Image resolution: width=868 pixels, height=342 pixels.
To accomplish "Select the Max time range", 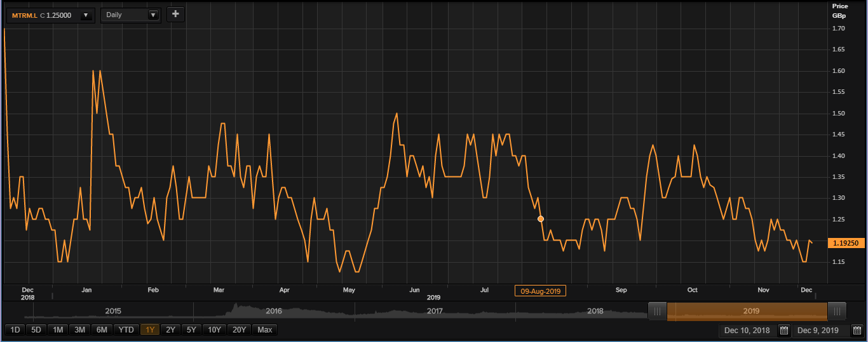I will click(265, 330).
